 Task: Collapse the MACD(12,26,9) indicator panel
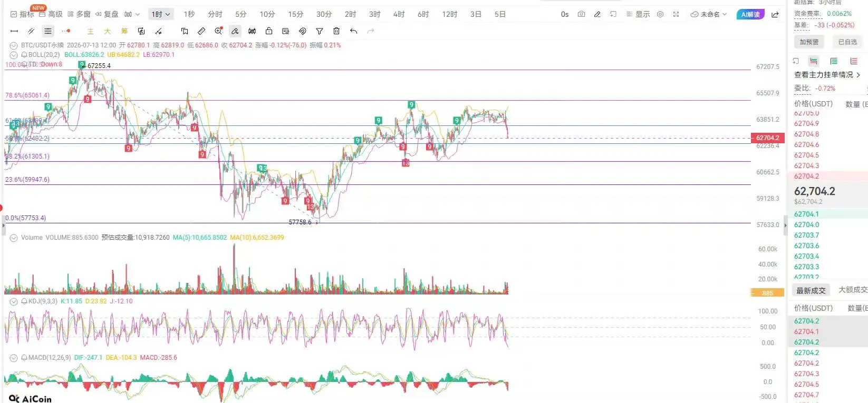[14, 358]
